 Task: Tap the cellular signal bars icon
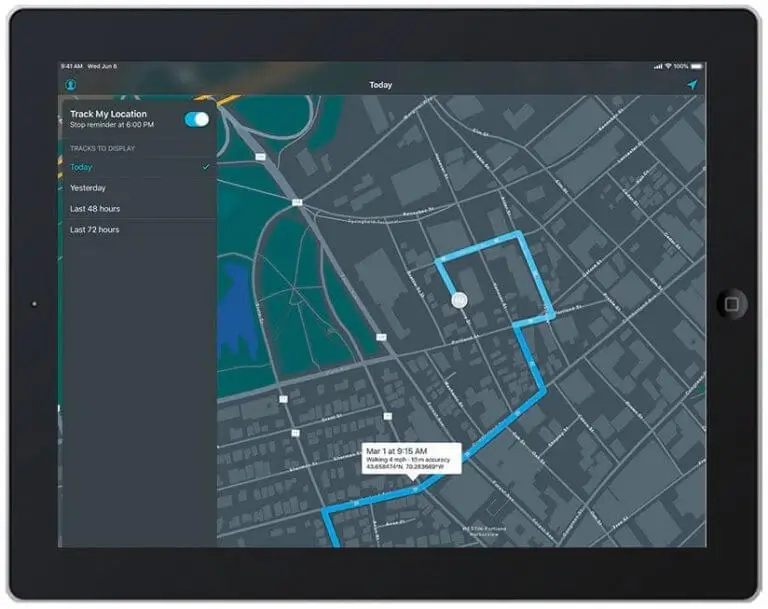[657, 66]
